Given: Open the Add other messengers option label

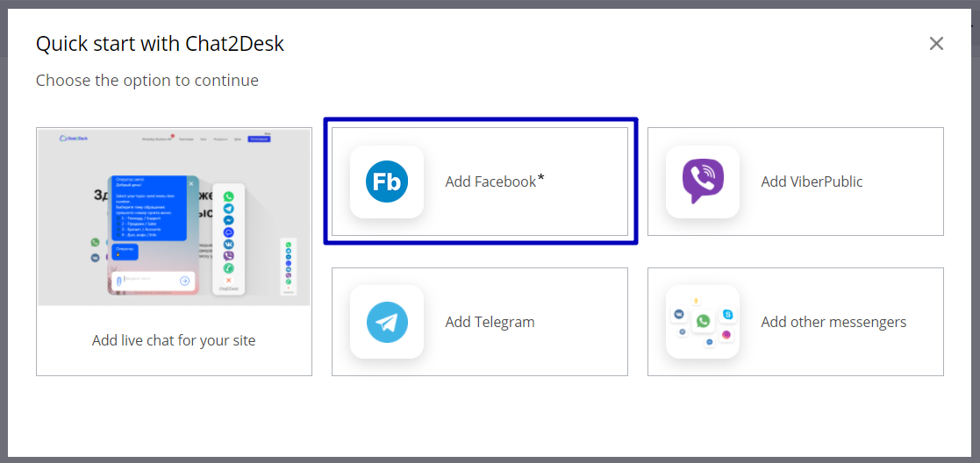Looking at the screenshot, I should coord(833,323).
